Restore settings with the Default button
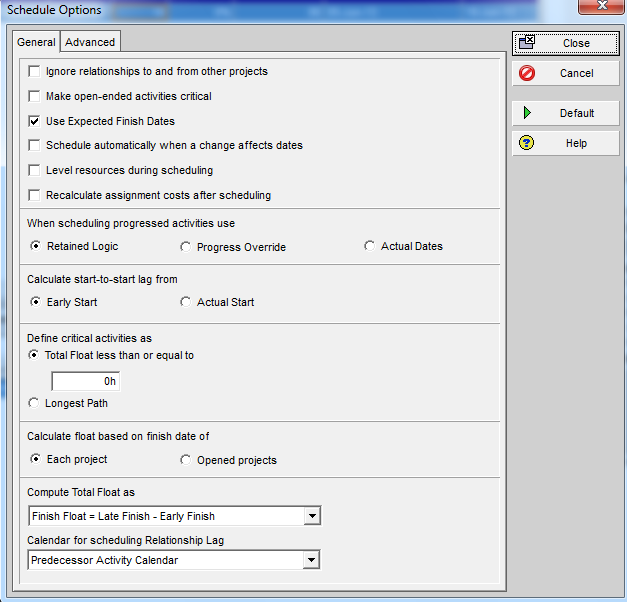The width and height of the screenshot is (627, 602). click(x=566, y=113)
